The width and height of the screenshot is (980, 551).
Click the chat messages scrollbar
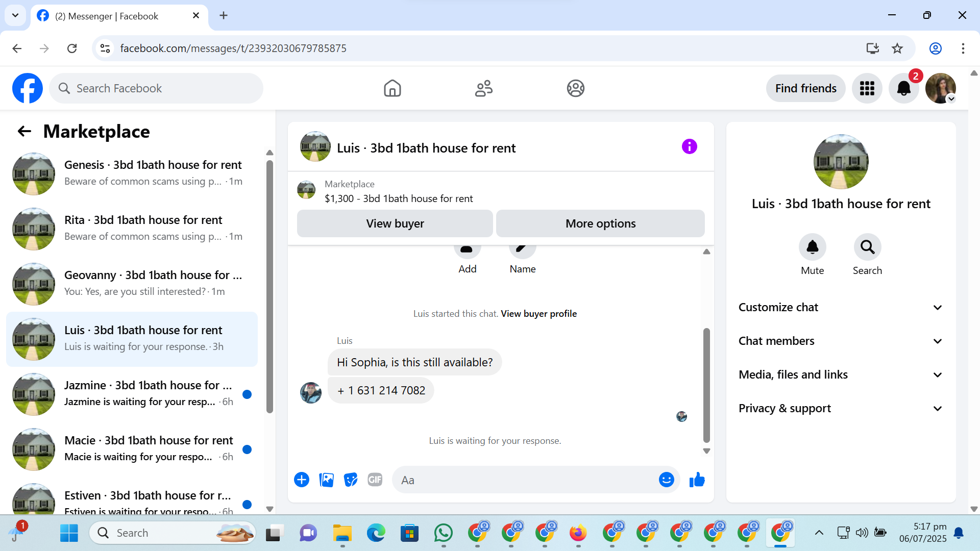pyautogui.click(x=706, y=385)
